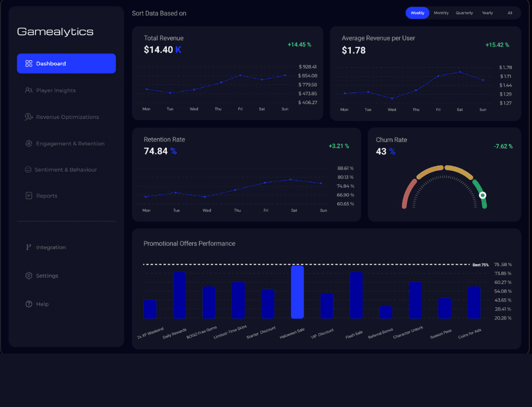The width and height of the screenshot is (532, 407).
Task: Click the Total Revenue $14.40 K value
Action: [162, 50]
